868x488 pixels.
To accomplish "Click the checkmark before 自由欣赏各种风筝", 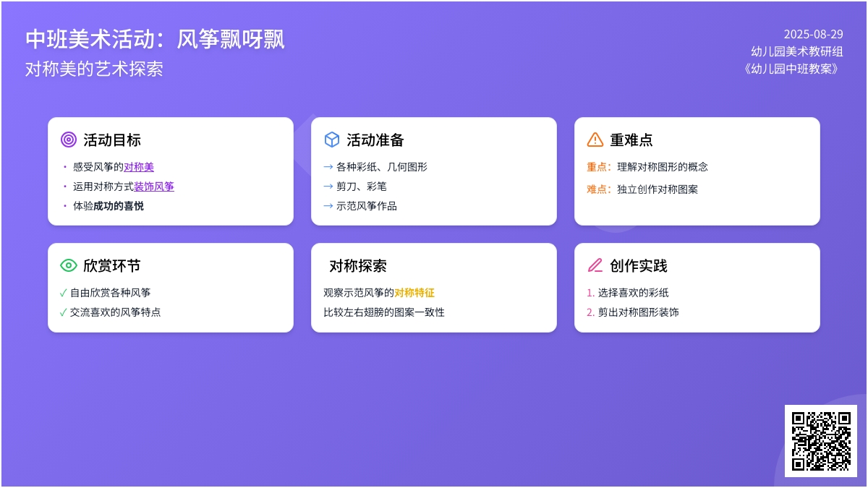I will tap(64, 293).
